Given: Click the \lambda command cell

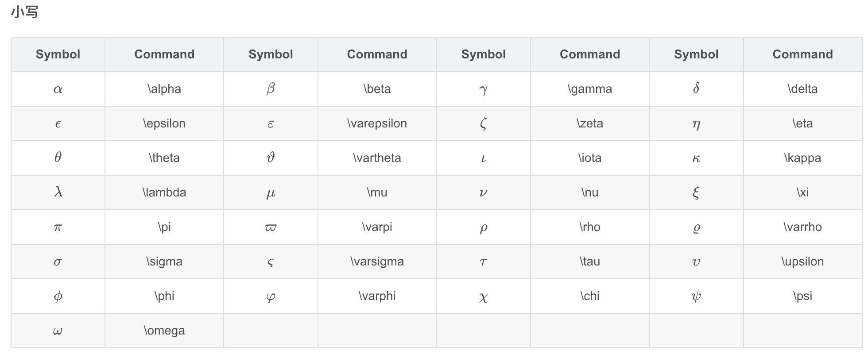Looking at the screenshot, I should pyautogui.click(x=164, y=192).
